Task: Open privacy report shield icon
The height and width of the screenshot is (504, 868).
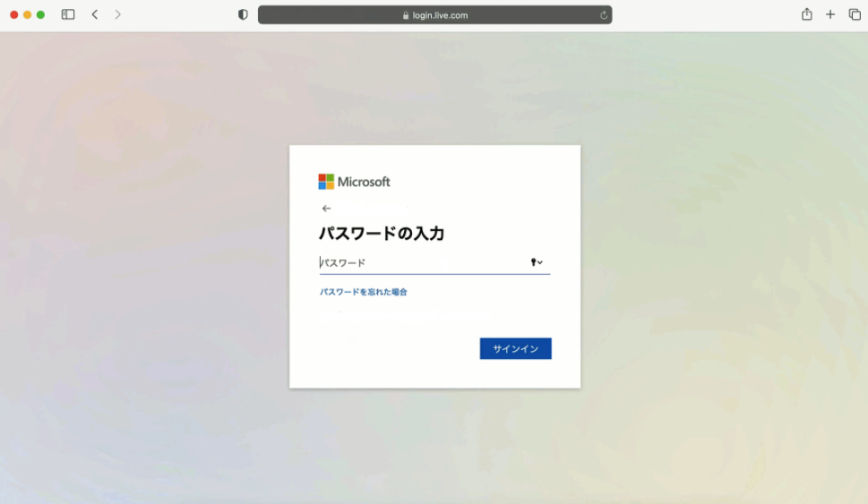Action: coord(243,15)
